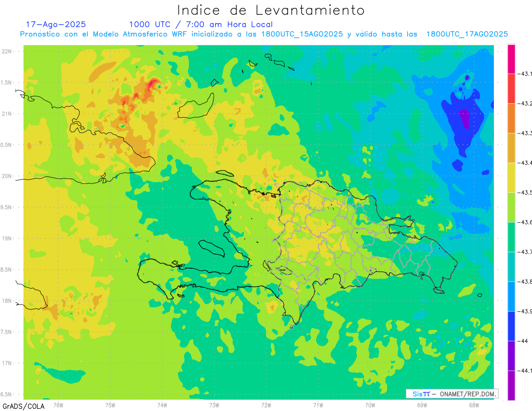
Task: Click the '74W' longitude label
Action: [162, 405]
